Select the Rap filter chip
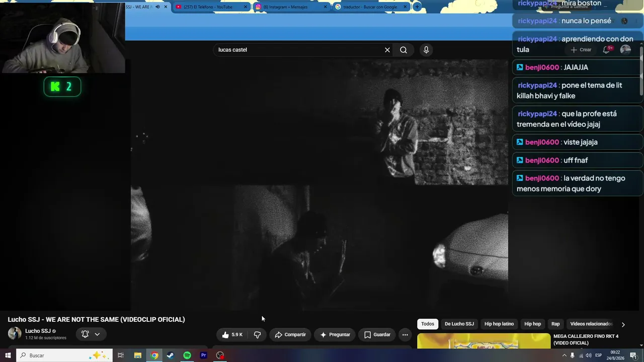The width and height of the screenshot is (644, 362). (x=555, y=324)
